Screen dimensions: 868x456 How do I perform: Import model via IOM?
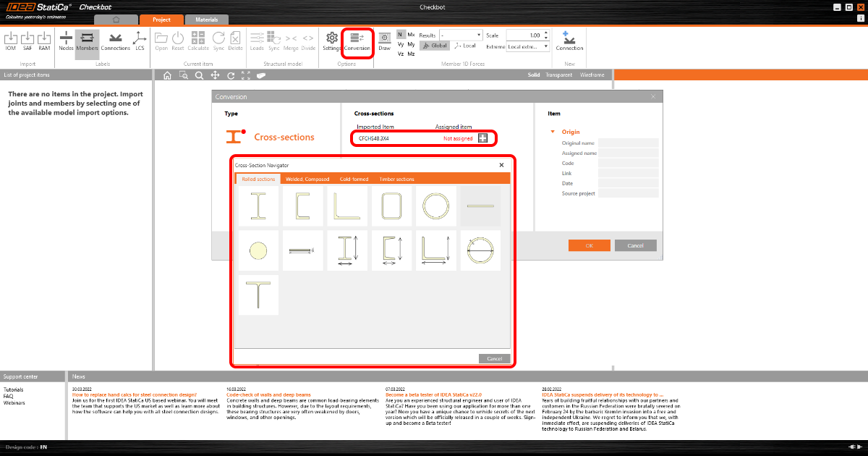click(10, 41)
